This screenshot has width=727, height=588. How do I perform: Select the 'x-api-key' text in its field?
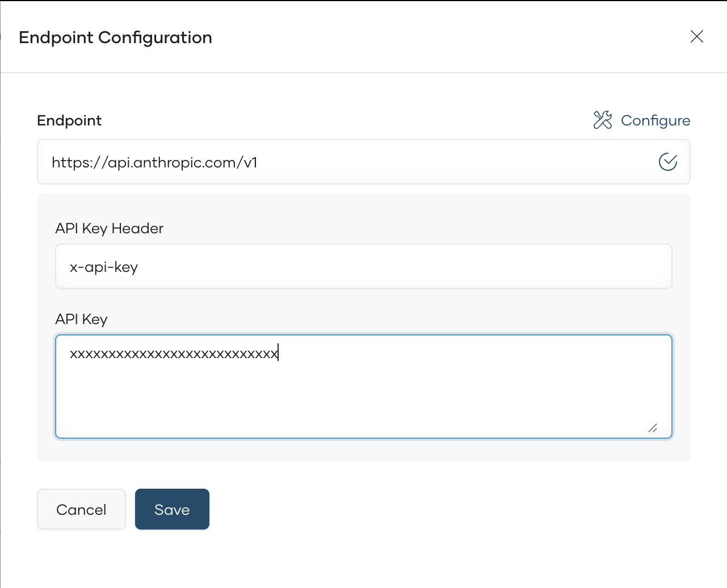pos(104,266)
